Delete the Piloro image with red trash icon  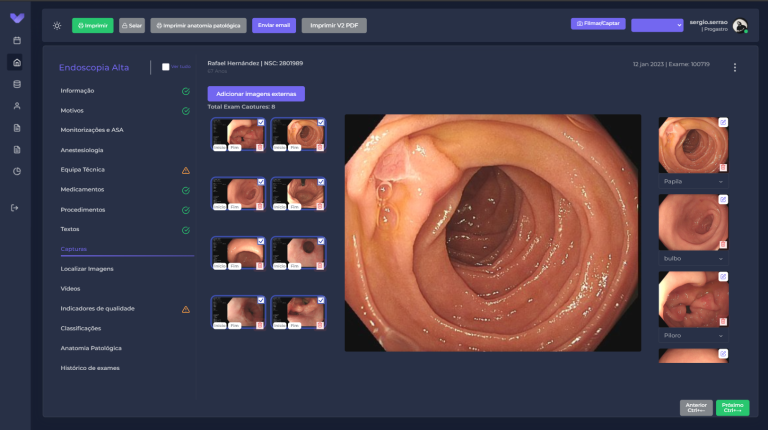(723, 322)
